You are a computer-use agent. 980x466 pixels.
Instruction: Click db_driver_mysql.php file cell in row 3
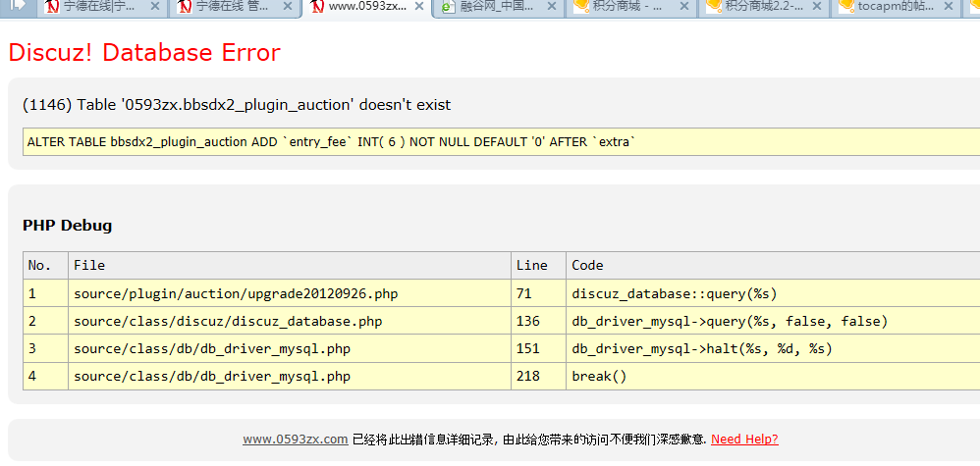tap(290, 348)
